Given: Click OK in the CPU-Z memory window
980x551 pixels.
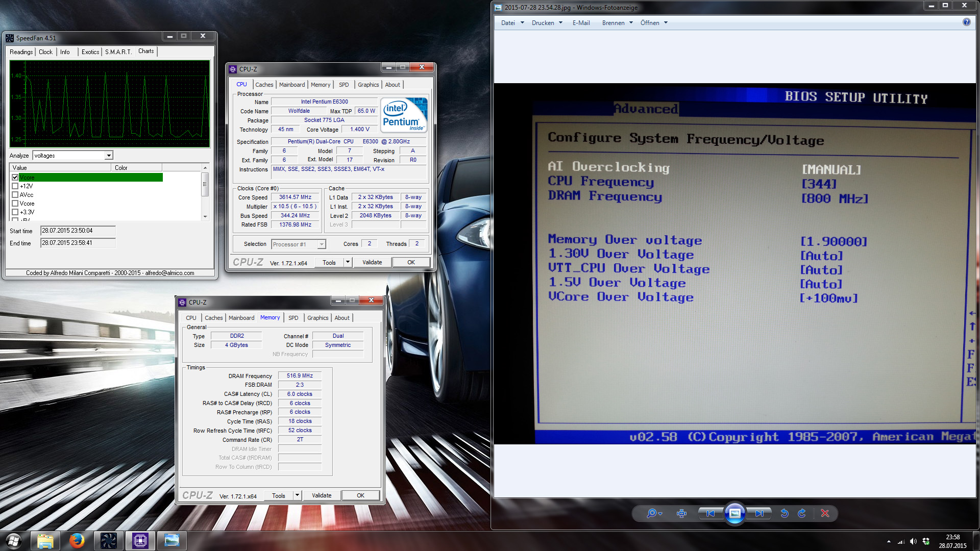Looking at the screenshot, I should (x=360, y=495).
